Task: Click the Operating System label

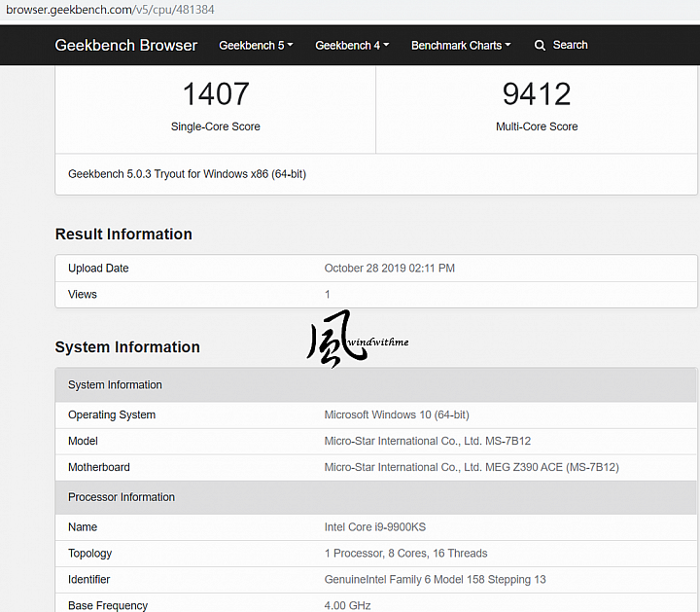Action: [x=112, y=415]
